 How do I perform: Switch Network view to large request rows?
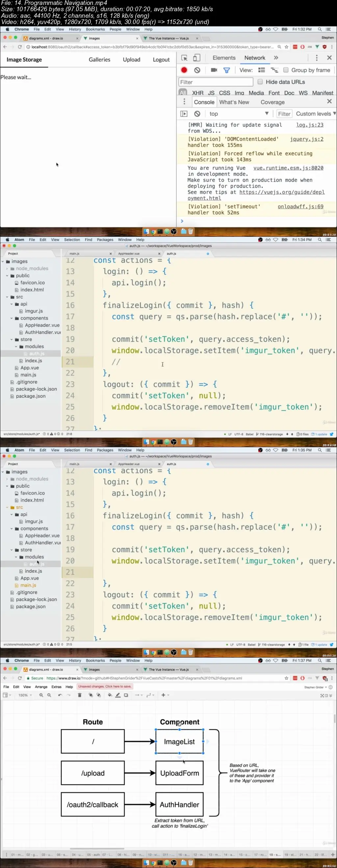262,70
